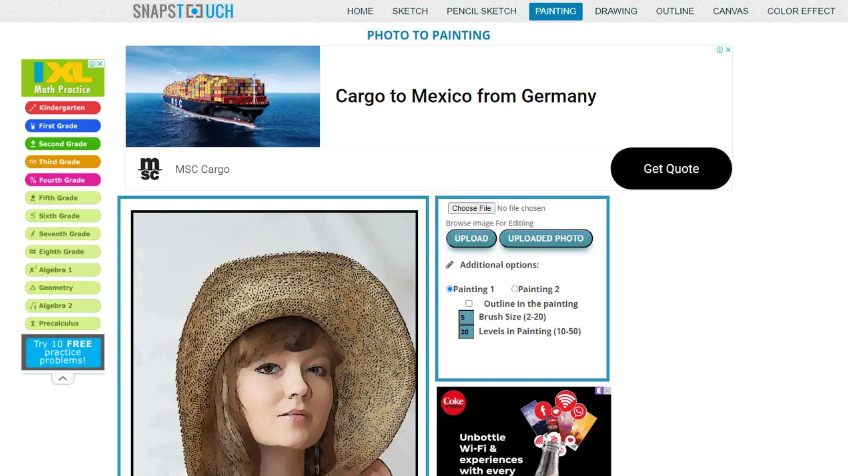Open the Seventh Grade math link

pos(63,234)
